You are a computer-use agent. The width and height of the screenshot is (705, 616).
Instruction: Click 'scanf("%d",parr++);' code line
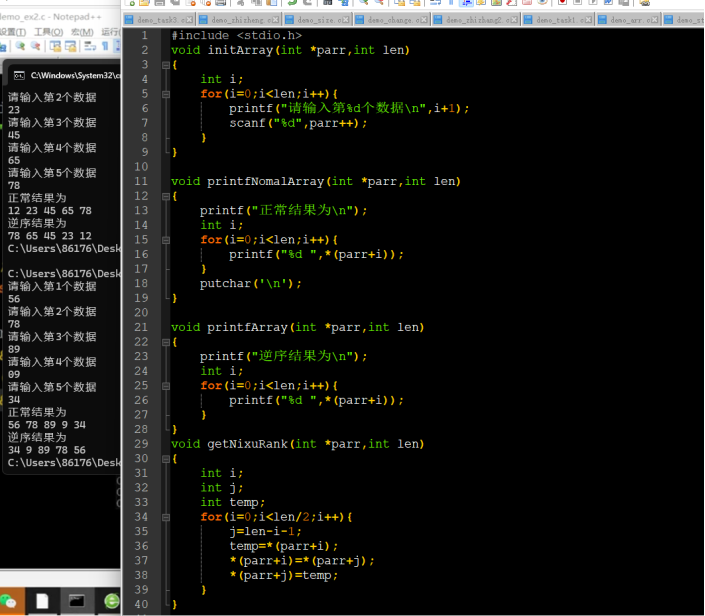(x=298, y=123)
